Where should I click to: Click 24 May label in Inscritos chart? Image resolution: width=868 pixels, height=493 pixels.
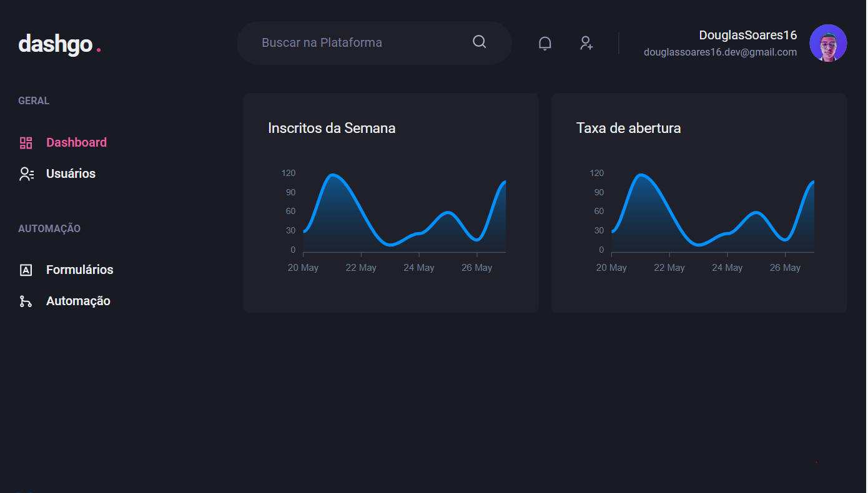[x=418, y=268]
